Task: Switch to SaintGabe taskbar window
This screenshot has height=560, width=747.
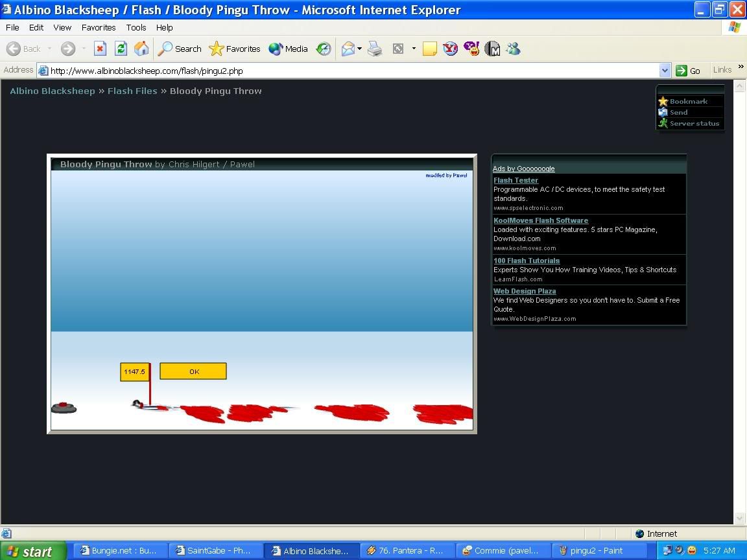Action: pos(217,551)
